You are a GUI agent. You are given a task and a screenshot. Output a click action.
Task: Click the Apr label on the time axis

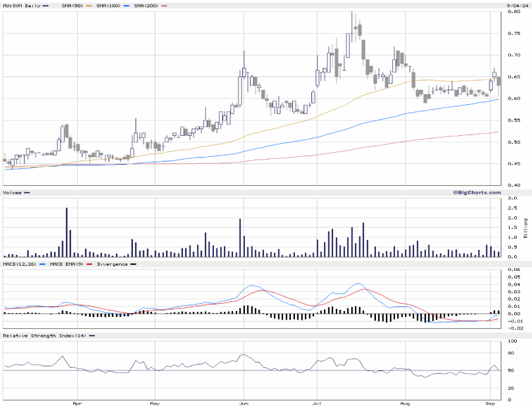(76, 402)
